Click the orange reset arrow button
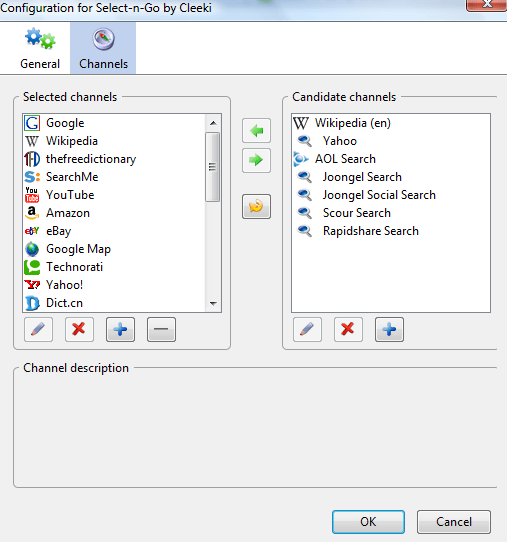Viewport: 507px width, 542px height. coord(256,206)
